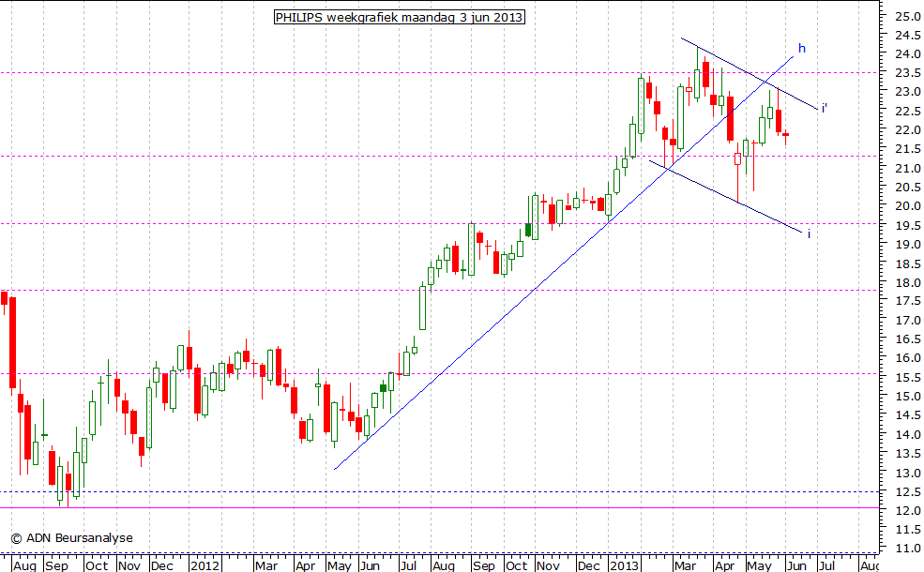This screenshot has width=924, height=572.
Task: Click the 24.0 price axis label
Action: pyautogui.click(x=907, y=54)
